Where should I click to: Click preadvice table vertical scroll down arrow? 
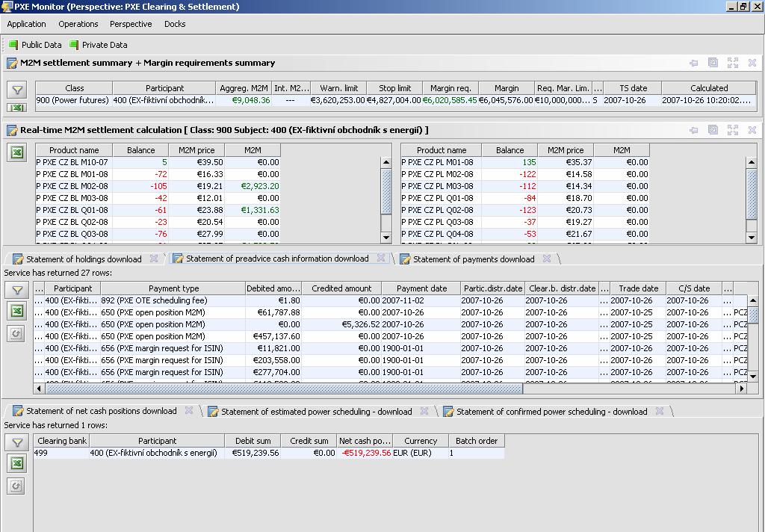click(x=753, y=377)
